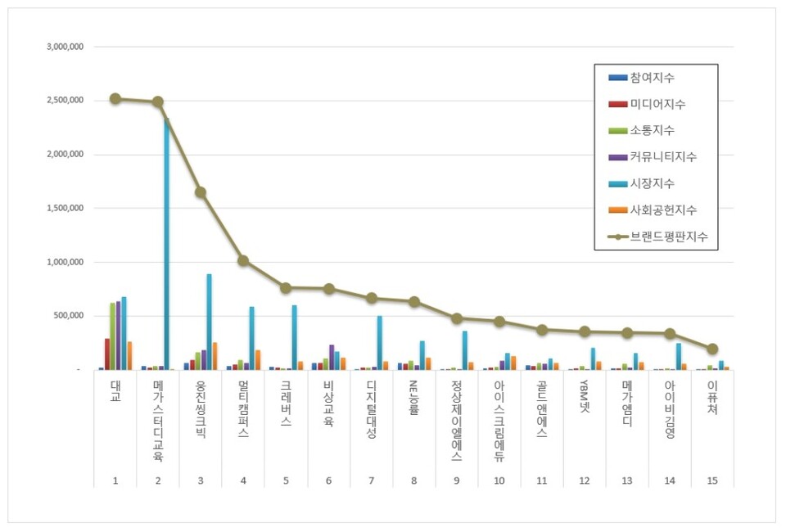Click the 시장지수 legend label
This screenshot has height=532, width=786.
[653, 183]
